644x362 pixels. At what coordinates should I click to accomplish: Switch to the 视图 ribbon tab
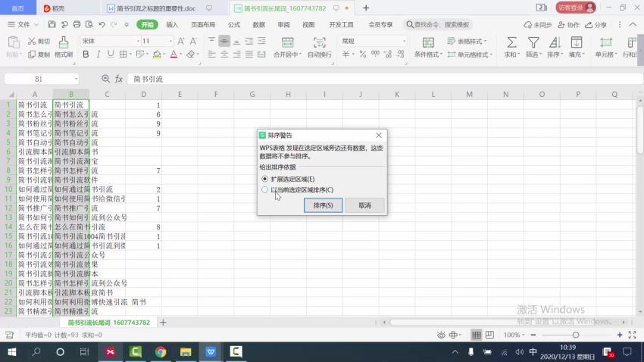[308, 25]
